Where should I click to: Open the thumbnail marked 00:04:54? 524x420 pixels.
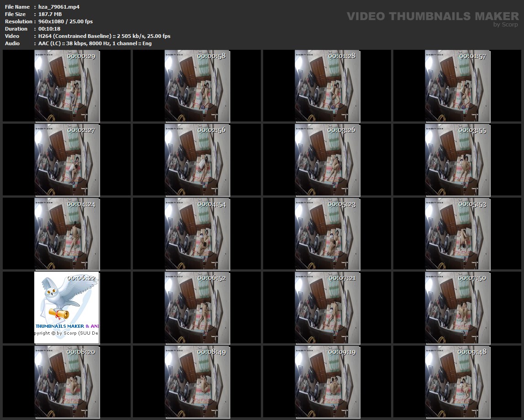[x=197, y=234]
